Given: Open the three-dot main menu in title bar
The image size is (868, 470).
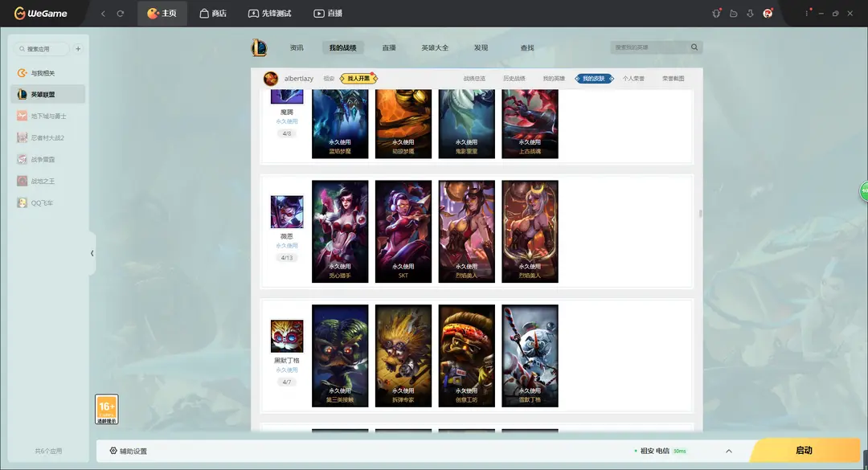Looking at the screenshot, I should pos(807,14).
